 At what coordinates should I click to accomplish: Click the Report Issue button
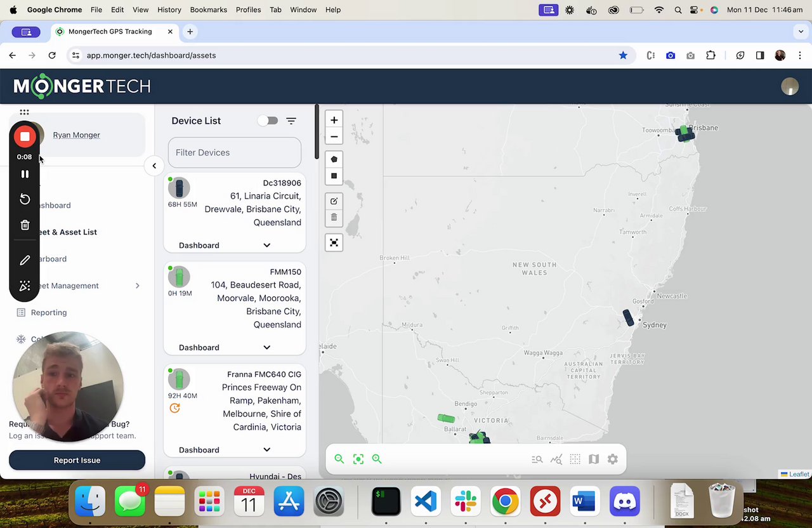[x=77, y=460]
